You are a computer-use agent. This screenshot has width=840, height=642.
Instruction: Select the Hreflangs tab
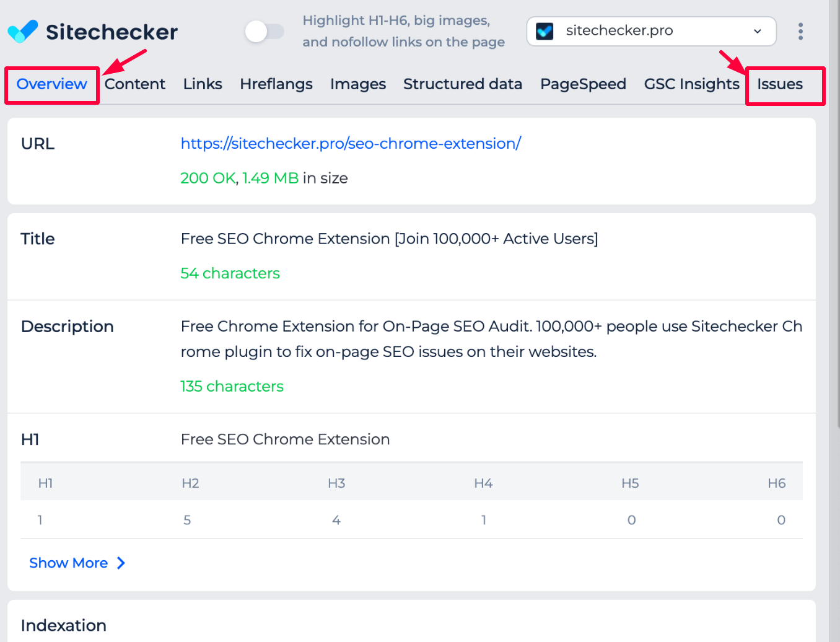(276, 84)
